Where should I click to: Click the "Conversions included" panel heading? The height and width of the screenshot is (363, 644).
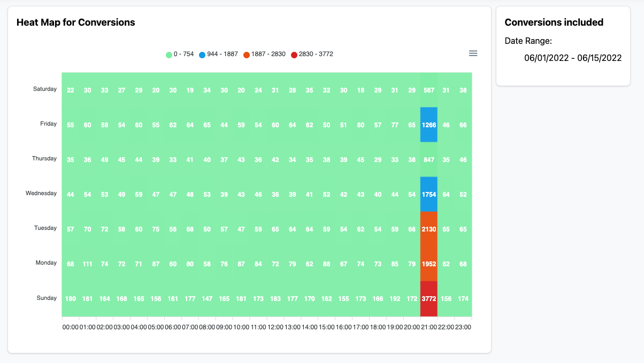pyautogui.click(x=554, y=22)
